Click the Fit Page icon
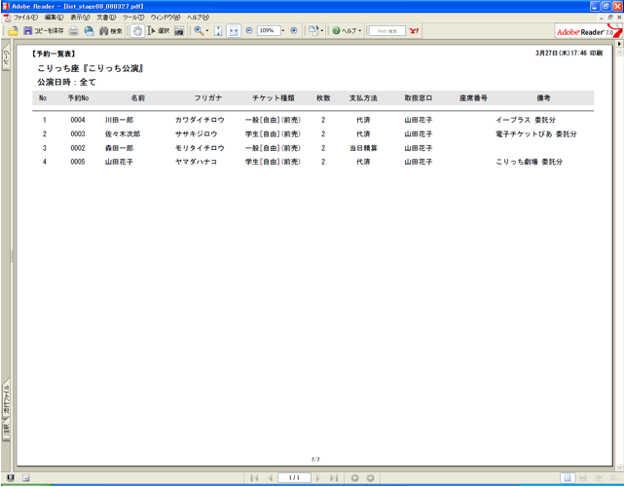 (217, 31)
